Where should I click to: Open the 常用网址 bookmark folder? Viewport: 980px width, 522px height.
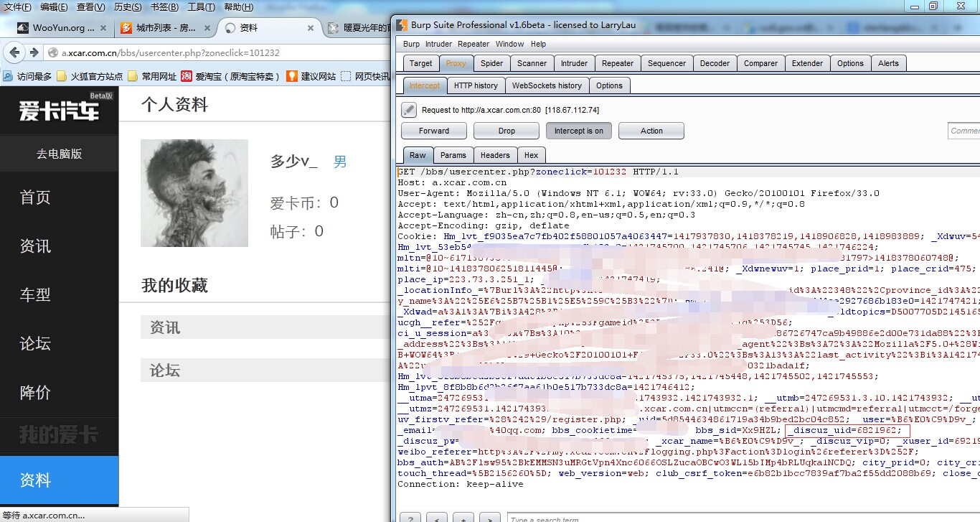coord(152,76)
